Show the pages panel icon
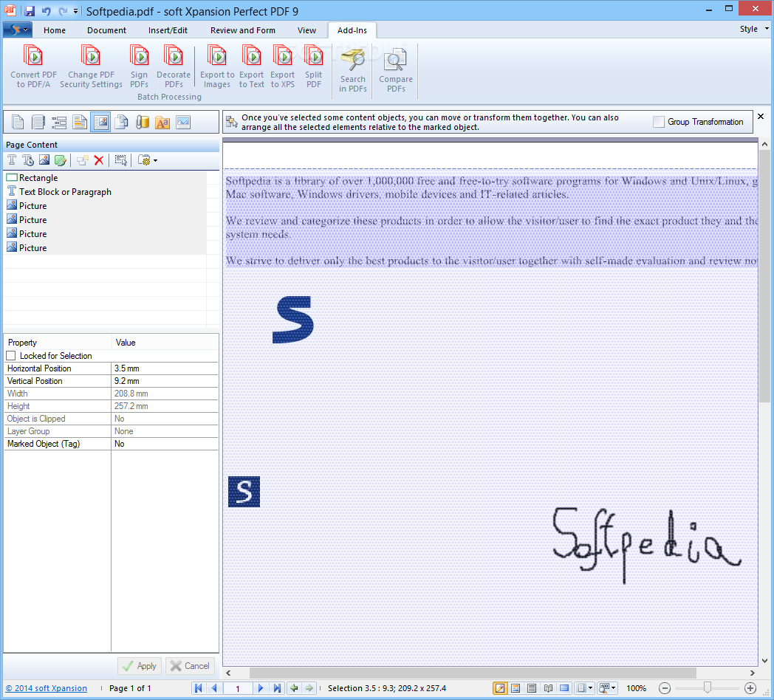 [18, 122]
